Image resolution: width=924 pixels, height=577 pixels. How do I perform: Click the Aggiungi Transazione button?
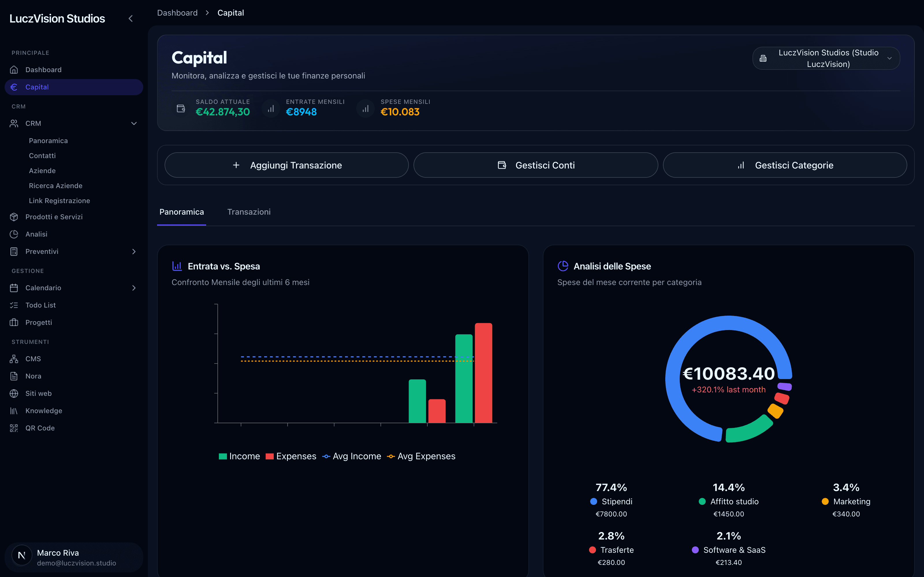point(287,165)
